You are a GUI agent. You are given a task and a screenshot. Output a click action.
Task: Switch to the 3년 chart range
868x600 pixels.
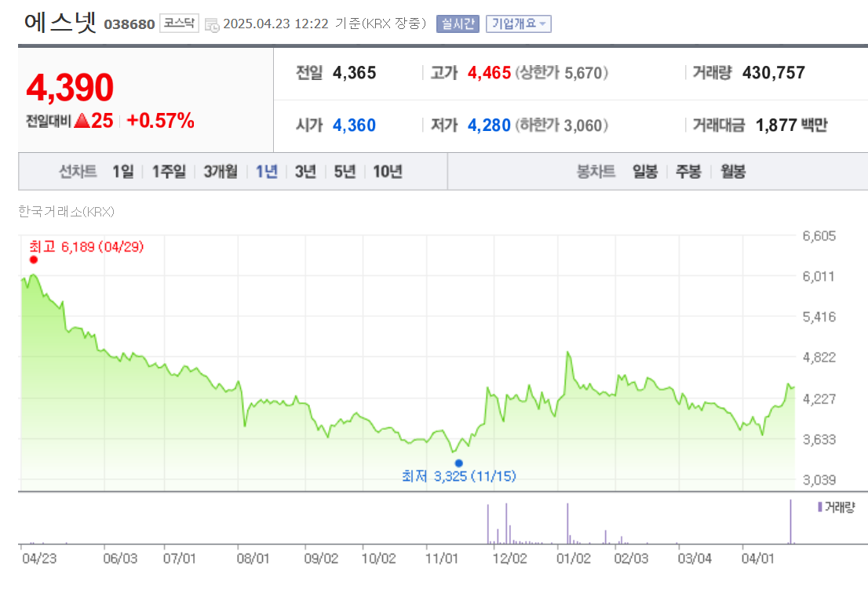[305, 172]
